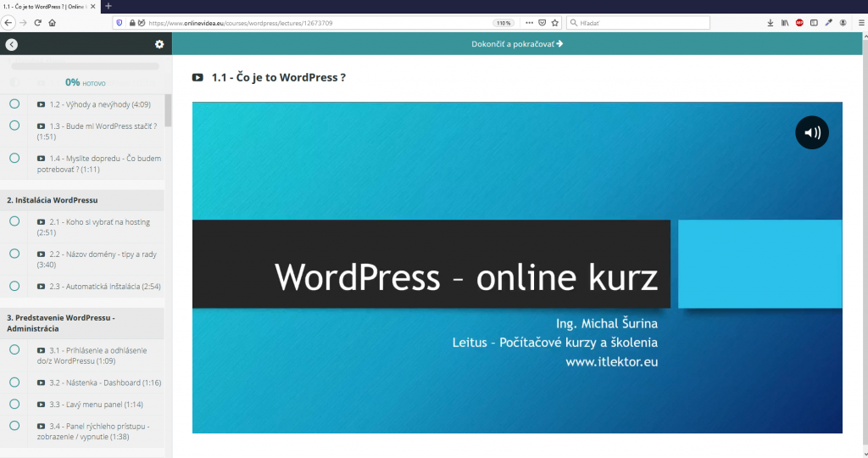Toggle completion circle for lecture 1.3
The height and width of the screenshot is (458, 868).
click(x=14, y=126)
